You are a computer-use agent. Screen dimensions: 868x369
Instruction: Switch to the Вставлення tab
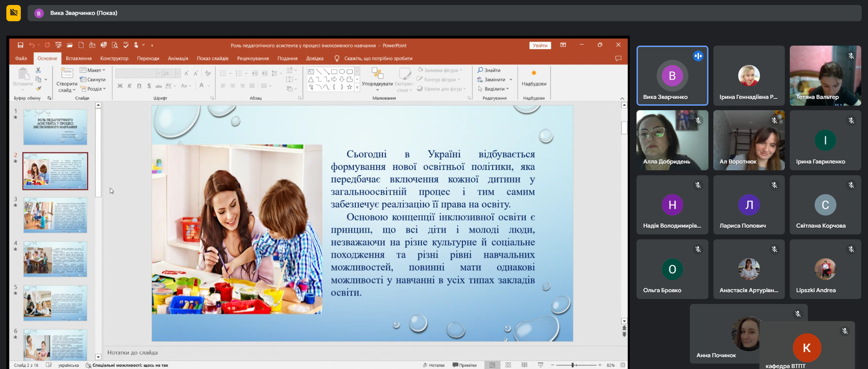click(79, 58)
